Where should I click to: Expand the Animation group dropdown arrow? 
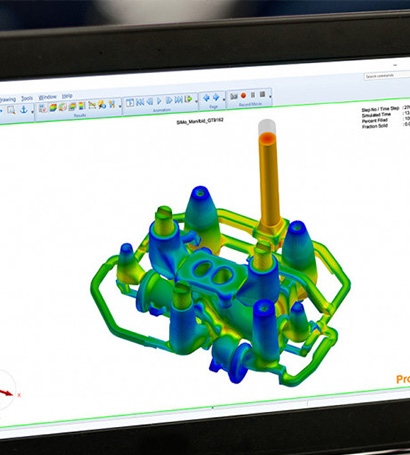coord(196,101)
